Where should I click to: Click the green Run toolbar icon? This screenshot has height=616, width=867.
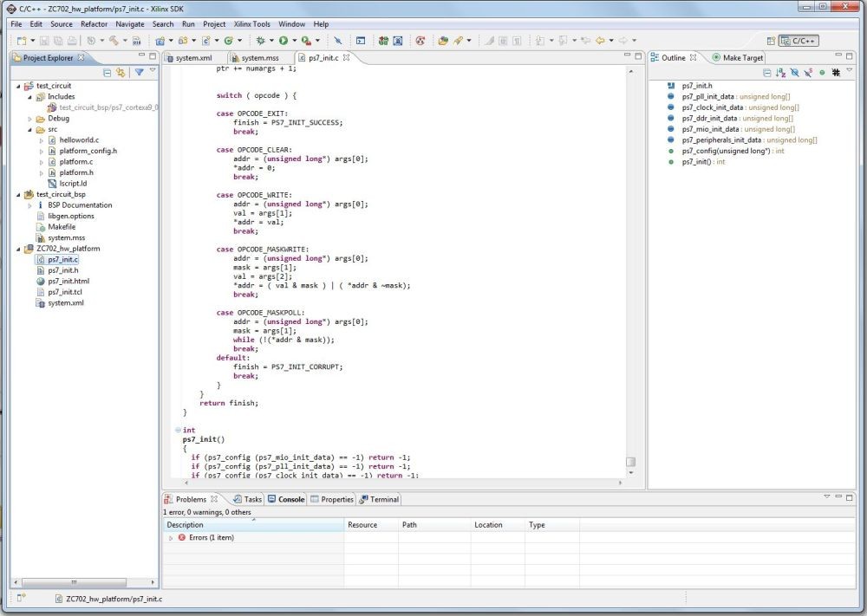[284, 41]
